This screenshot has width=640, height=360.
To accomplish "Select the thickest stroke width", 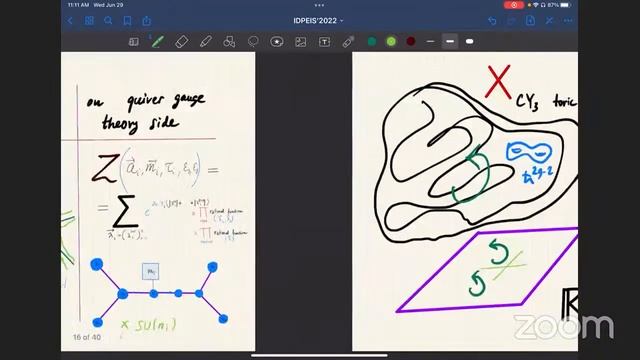I will coord(469,41).
